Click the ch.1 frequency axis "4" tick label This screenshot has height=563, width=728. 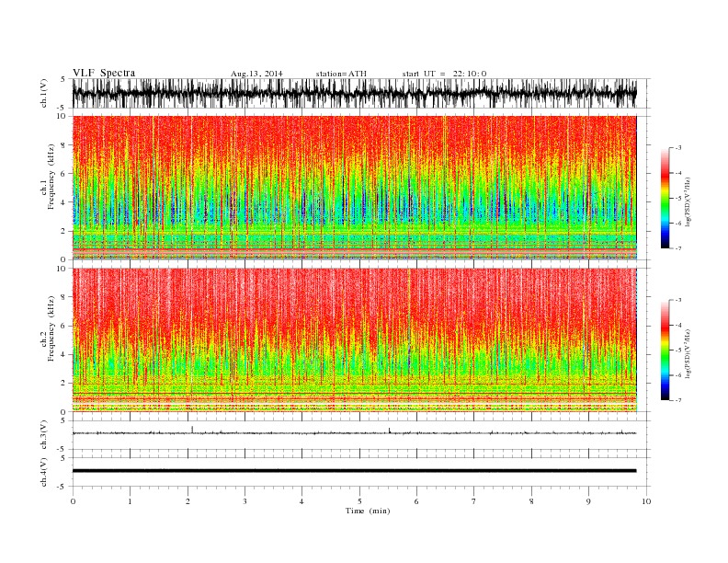tap(63, 202)
